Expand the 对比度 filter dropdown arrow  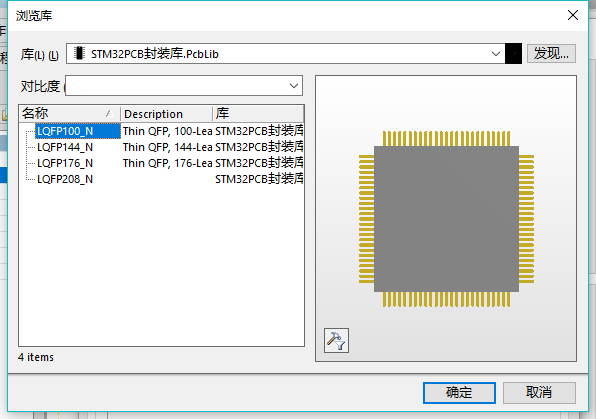click(293, 86)
